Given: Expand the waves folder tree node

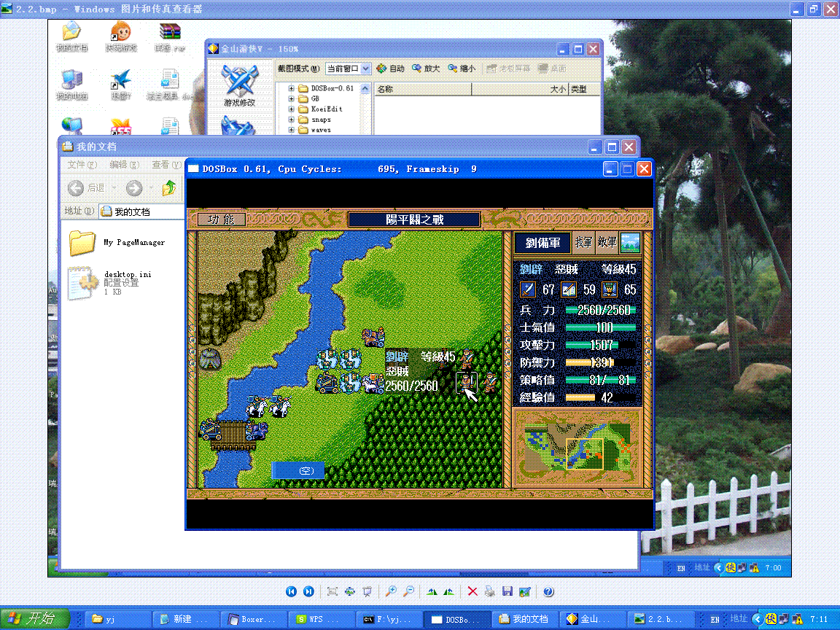Looking at the screenshot, I should pos(291,130).
